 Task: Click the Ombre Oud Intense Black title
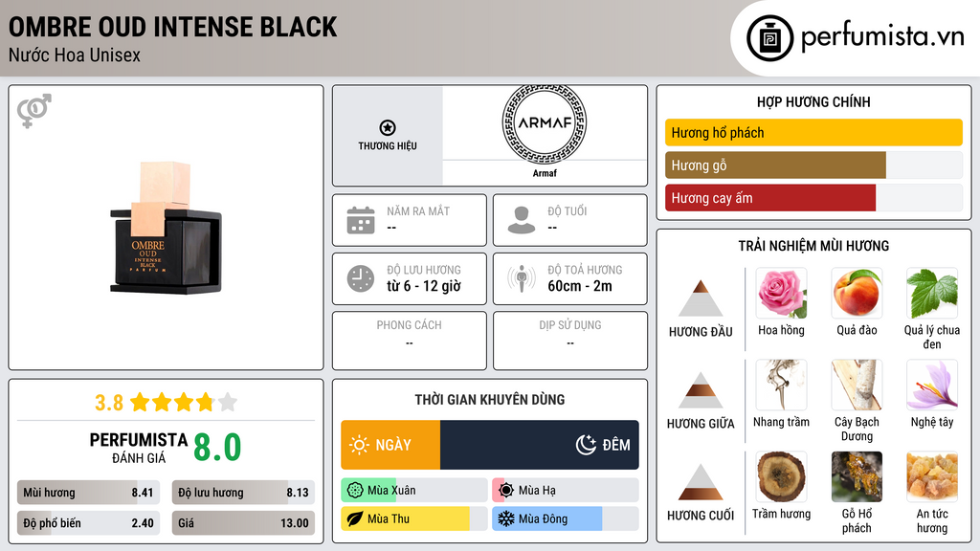[x=173, y=27]
